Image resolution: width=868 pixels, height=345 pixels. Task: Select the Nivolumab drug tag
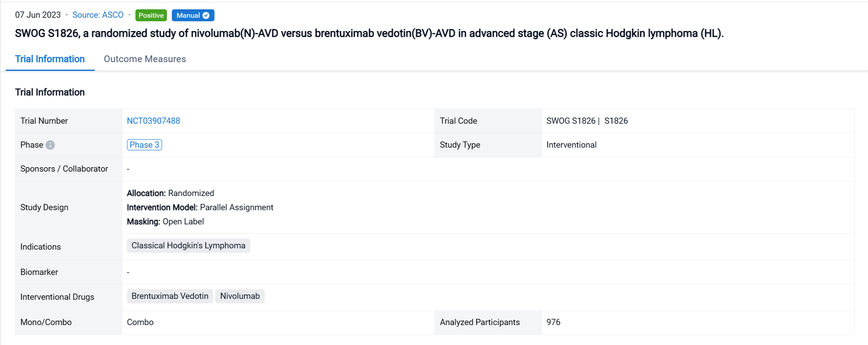(240, 296)
